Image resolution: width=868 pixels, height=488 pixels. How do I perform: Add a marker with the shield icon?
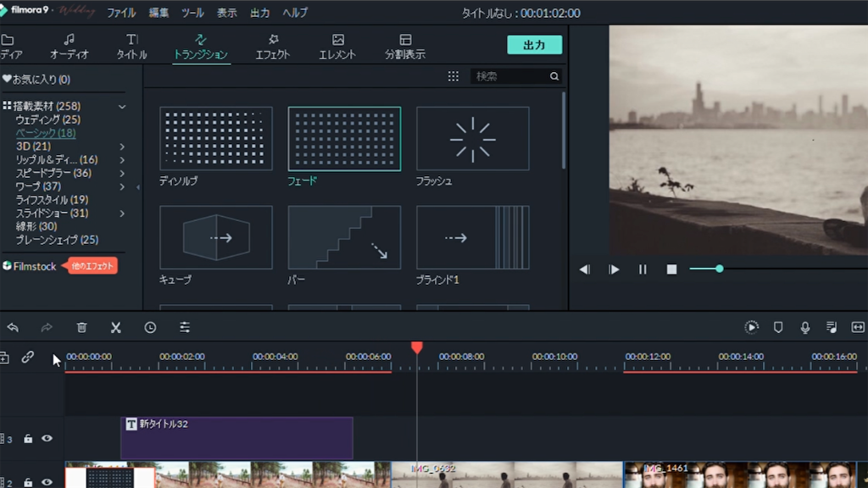pyautogui.click(x=778, y=327)
